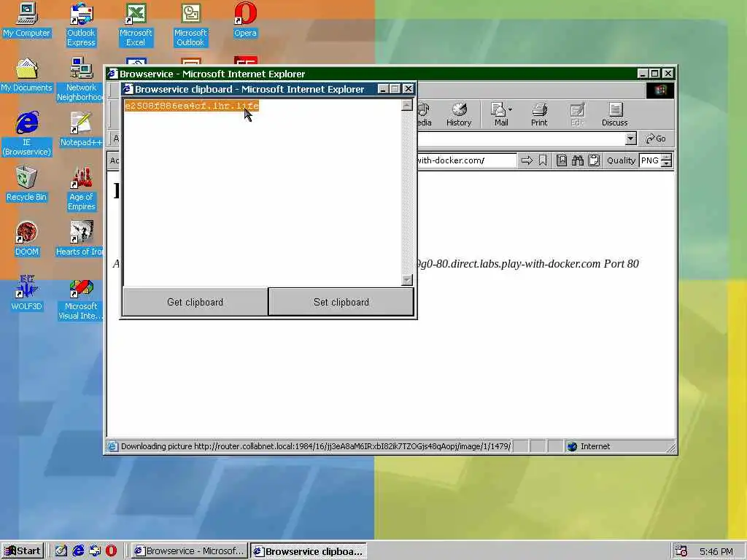Select the Age of Empires desktop icon
The image size is (747, 560).
[81, 189]
